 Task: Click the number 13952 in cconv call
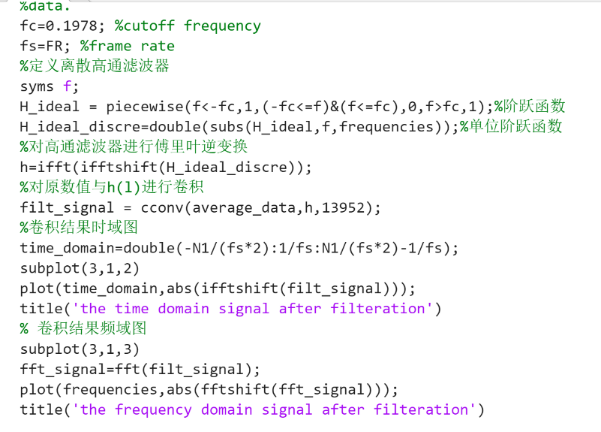[343, 208]
